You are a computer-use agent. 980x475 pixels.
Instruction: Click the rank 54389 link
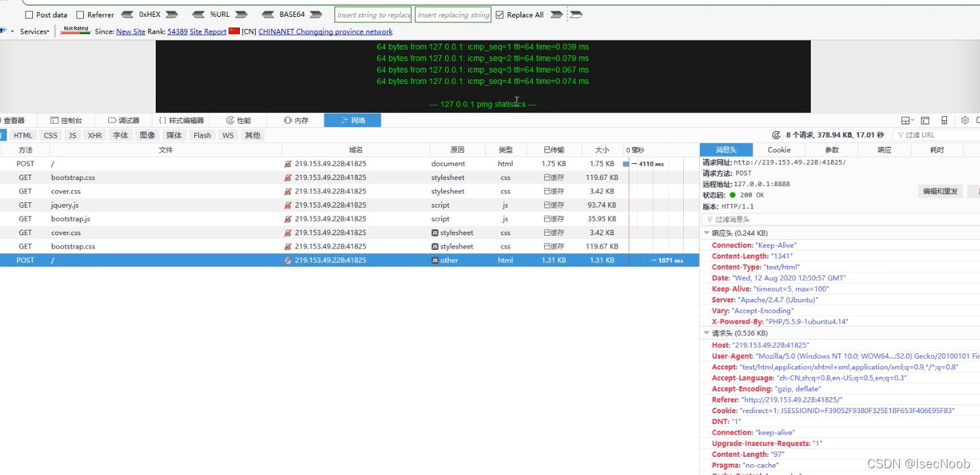click(177, 32)
